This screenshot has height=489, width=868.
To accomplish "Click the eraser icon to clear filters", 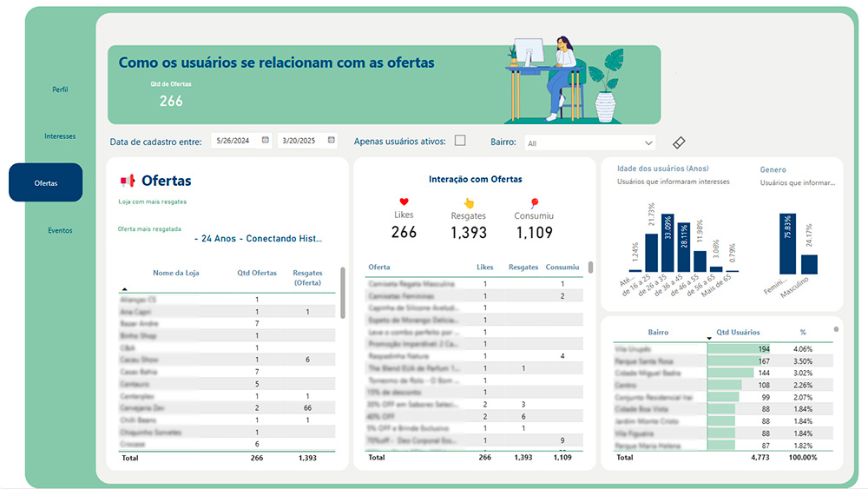I will [680, 142].
